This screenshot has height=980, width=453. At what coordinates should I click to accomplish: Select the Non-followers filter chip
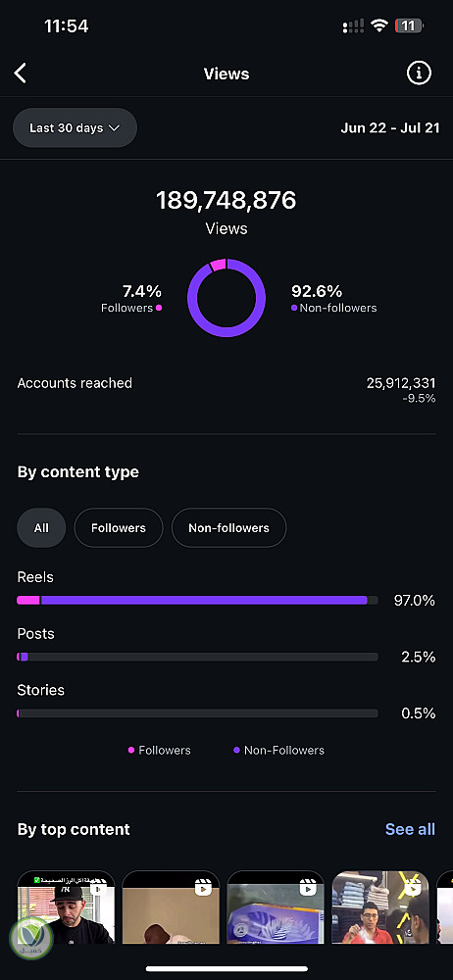[229, 527]
